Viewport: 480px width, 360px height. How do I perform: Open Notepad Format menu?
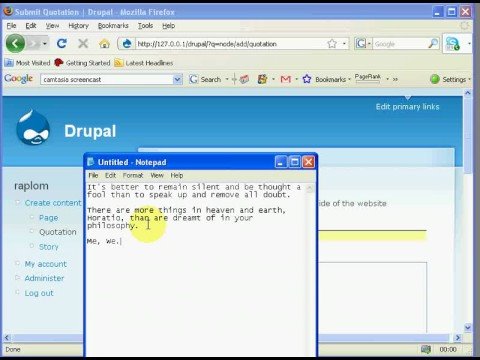point(133,175)
